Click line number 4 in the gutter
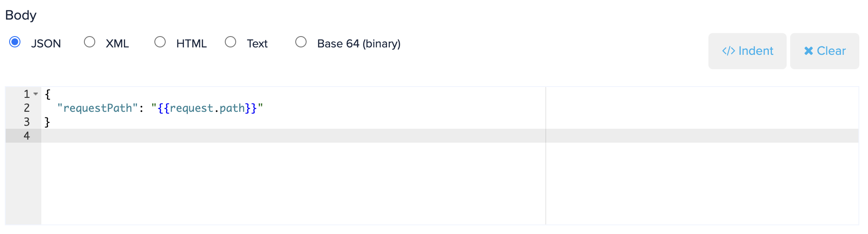 (27, 136)
